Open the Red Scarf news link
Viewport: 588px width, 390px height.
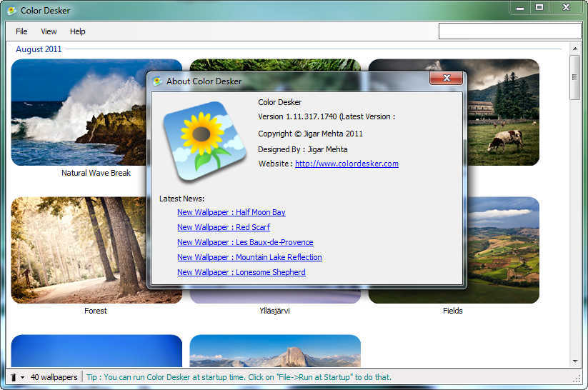pos(224,227)
